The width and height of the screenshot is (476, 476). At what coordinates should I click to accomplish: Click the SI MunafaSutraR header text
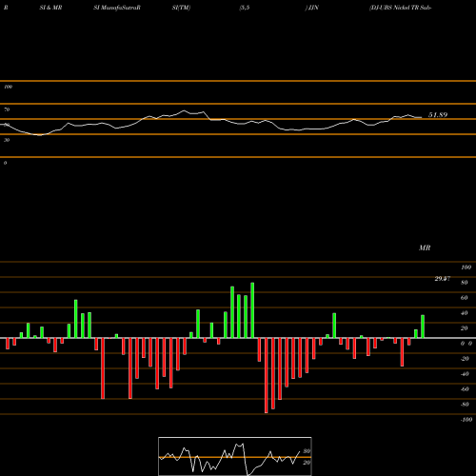click(x=117, y=8)
